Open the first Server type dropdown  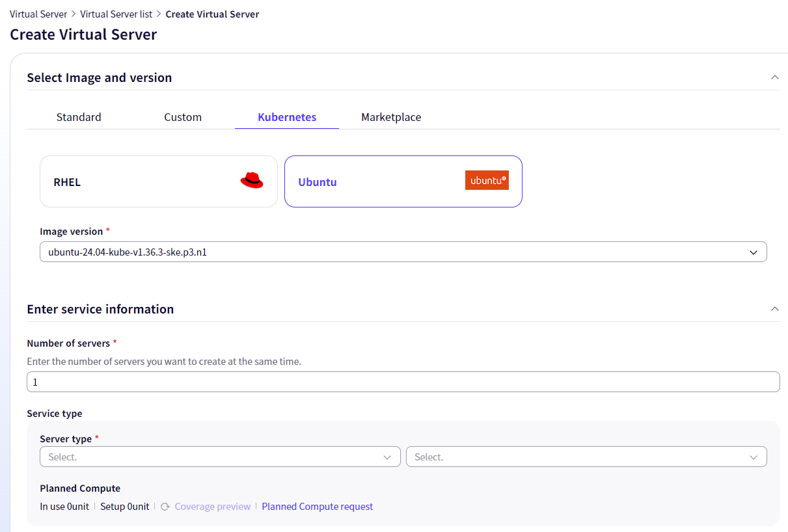[x=220, y=457]
